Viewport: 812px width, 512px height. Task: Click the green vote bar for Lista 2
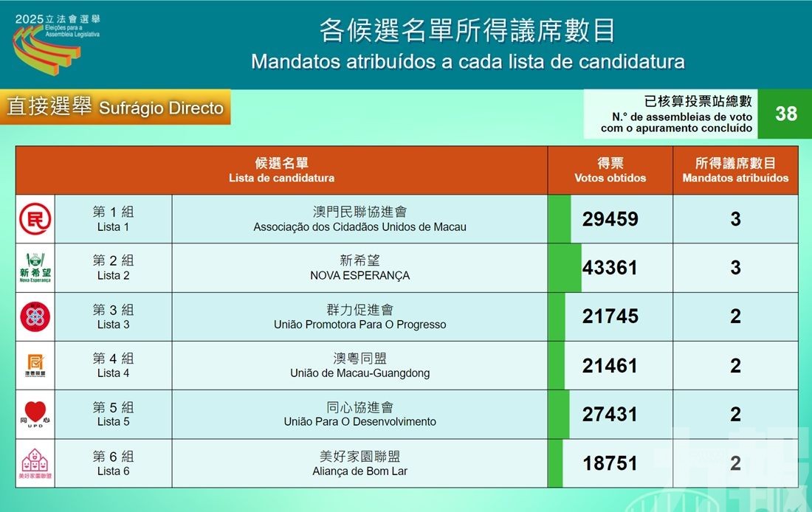pos(565,268)
